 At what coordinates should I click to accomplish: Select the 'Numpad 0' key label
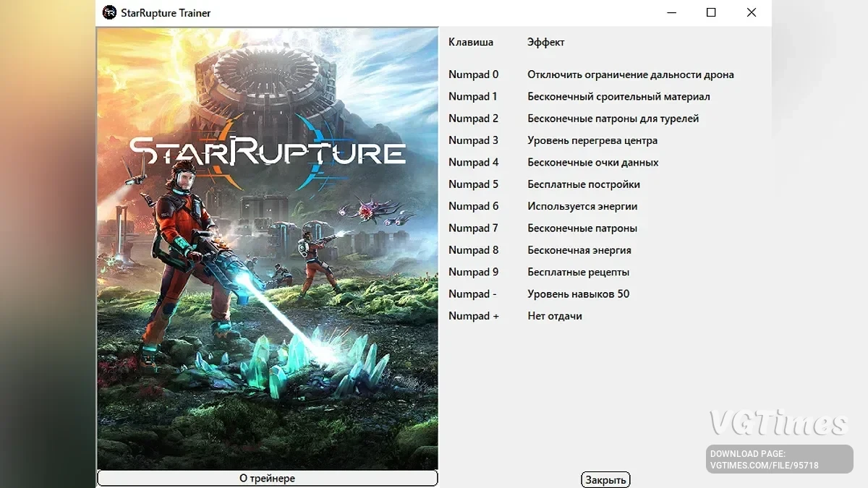click(473, 74)
